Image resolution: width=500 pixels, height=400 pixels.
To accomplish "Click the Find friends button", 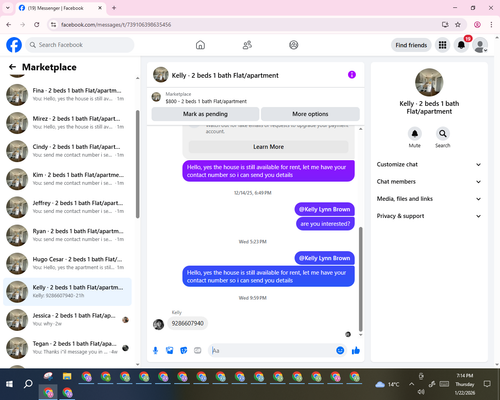I will tap(411, 45).
